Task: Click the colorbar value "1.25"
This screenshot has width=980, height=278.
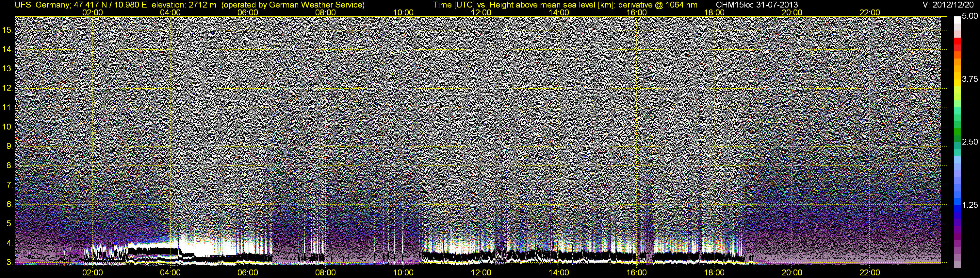Action: [x=970, y=205]
